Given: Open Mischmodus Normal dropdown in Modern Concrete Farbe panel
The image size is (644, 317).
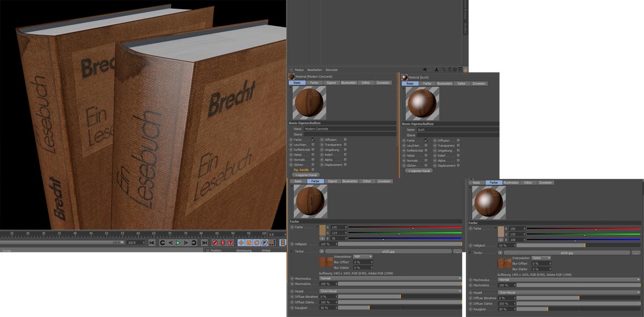Looking at the screenshot, I should click(390, 278).
